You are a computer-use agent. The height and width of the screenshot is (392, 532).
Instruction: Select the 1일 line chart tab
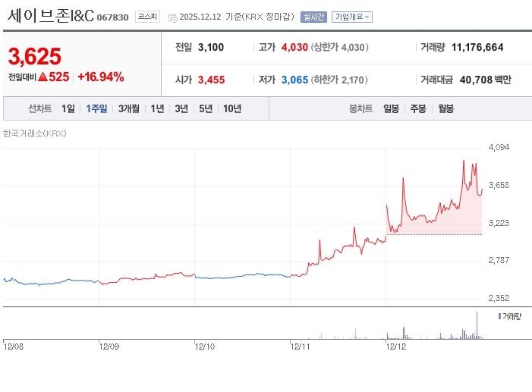[x=68, y=108]
